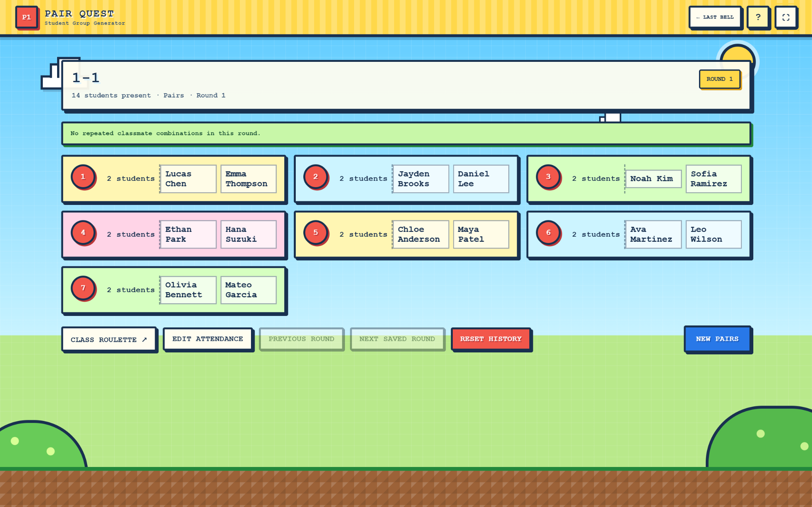Screen dimensions: 812x507
Task: Click the Daniel Lee name card
Action: [481, 179]
